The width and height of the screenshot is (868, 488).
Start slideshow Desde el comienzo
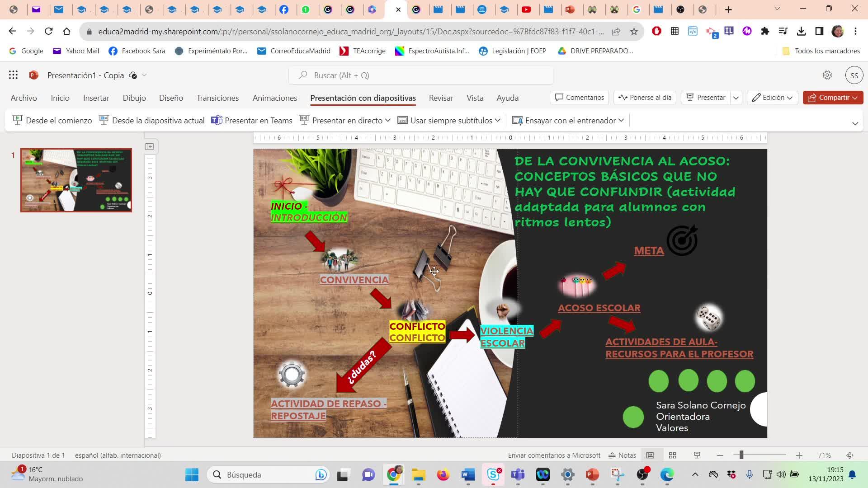point(52,121)
